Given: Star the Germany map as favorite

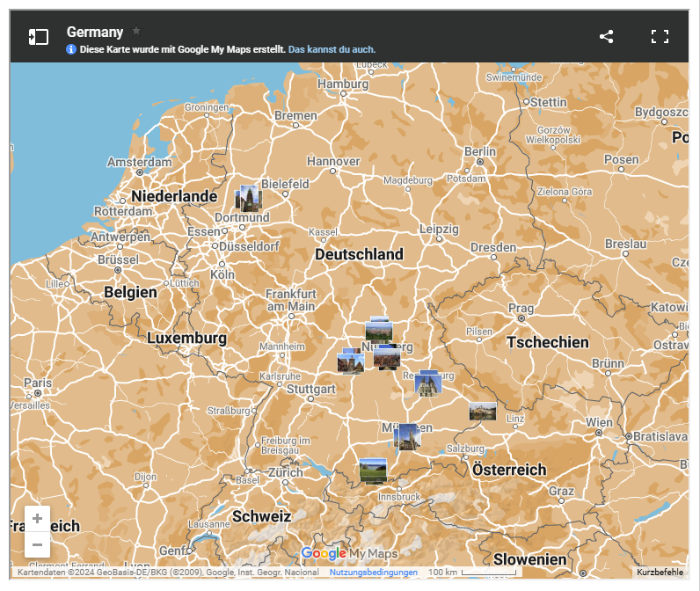Looking at the screenshot, I should pos(136,31).
